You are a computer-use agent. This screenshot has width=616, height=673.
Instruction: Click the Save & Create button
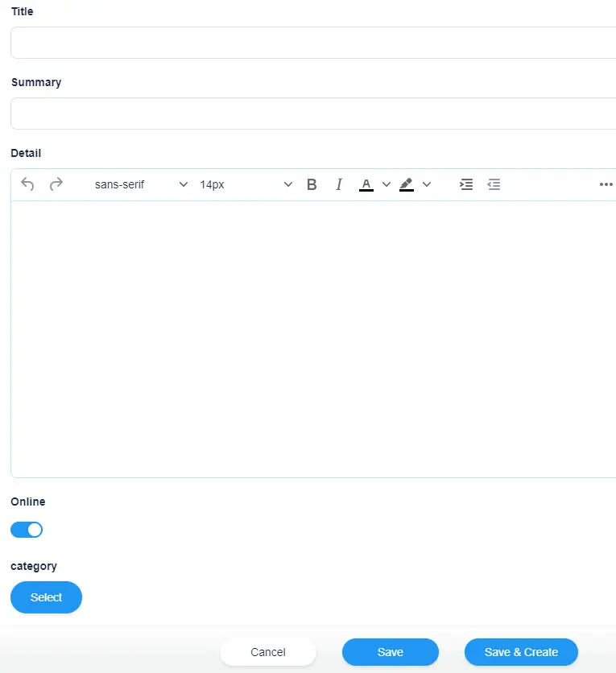click(521, 652)
